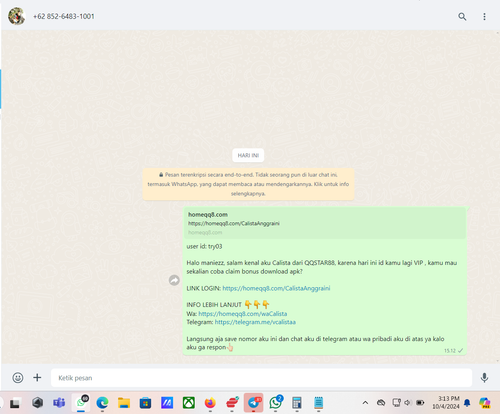Open the chat menu (three dots)
500x414 pixels.
coord(484,16)
